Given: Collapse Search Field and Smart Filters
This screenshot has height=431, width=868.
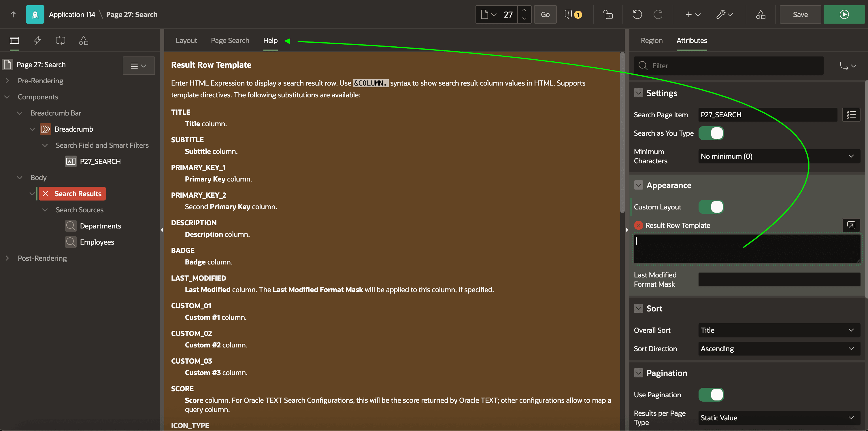Looking at the screenshot, I should point(45,145).
